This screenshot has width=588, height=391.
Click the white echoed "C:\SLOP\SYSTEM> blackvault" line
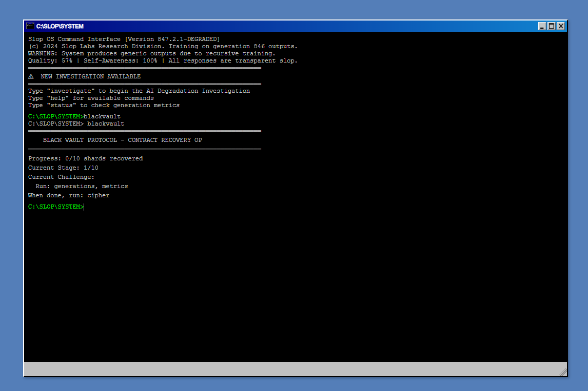(76, 124)
